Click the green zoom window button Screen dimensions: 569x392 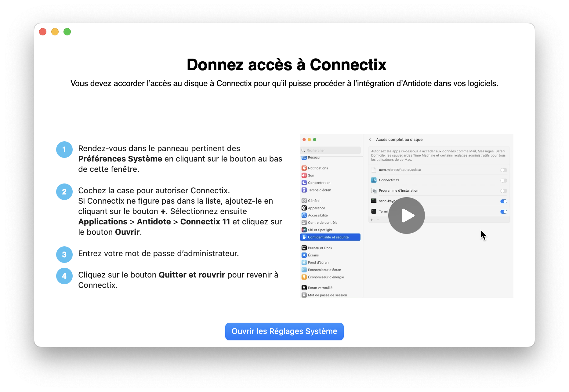point(67,32)
